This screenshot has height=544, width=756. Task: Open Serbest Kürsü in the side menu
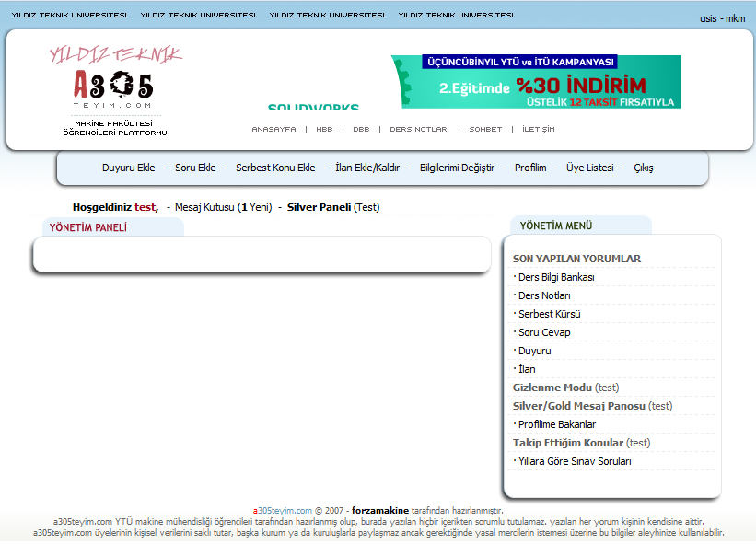click(549, 314)
